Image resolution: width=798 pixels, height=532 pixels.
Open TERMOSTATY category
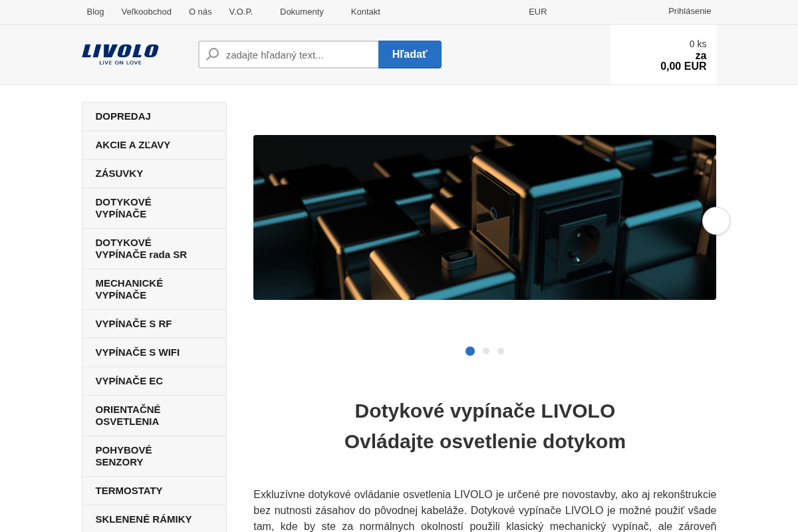pos(154,491)
